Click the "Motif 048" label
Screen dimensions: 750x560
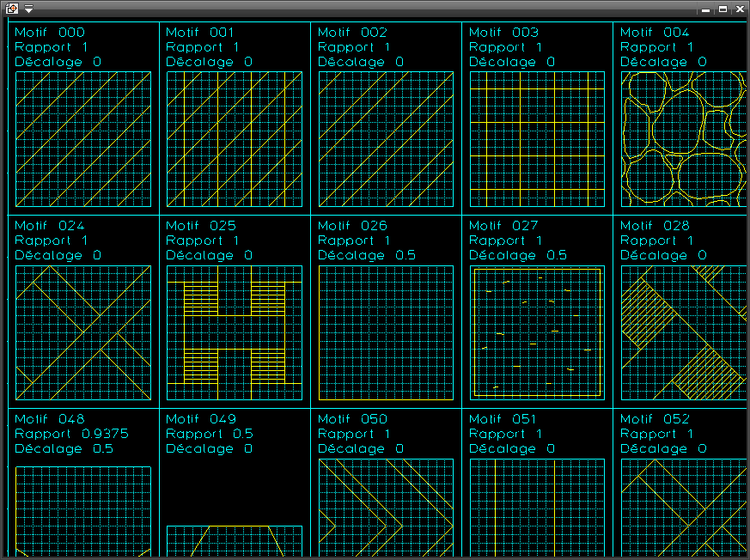tap(50, 419)
